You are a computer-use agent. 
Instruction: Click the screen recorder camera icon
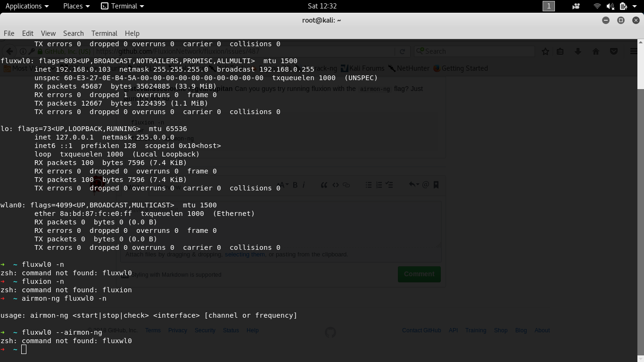coord(576,6)
